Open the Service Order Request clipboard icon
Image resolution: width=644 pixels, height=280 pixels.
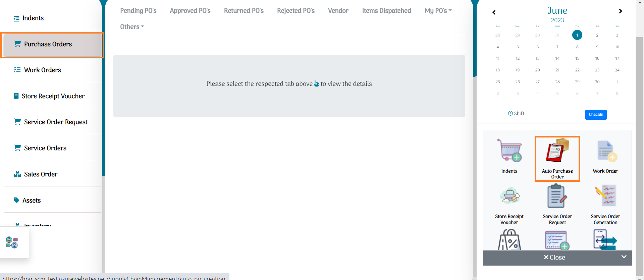coord(557,196)
